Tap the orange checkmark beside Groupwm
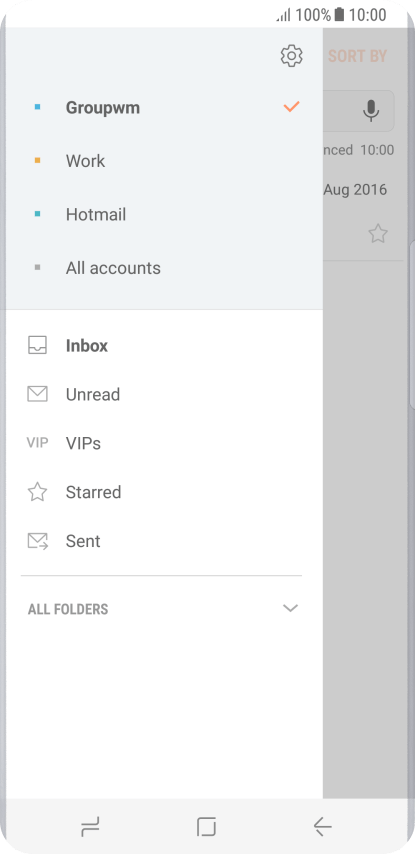This screenshot has width=415, height=854. click(x=291, y=107)
